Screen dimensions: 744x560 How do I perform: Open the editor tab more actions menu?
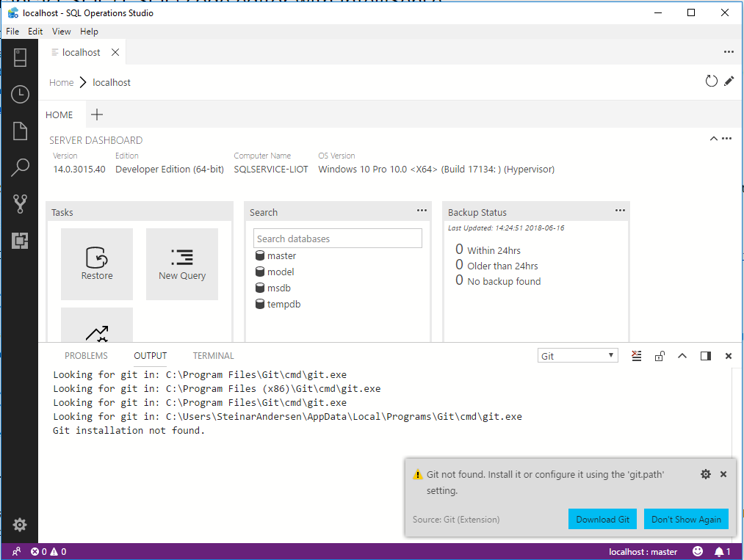click(729, 51)
